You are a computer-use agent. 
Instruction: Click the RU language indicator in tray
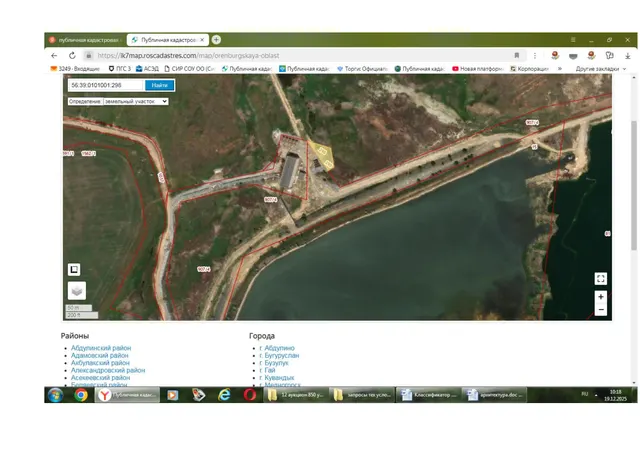(584, 394)
